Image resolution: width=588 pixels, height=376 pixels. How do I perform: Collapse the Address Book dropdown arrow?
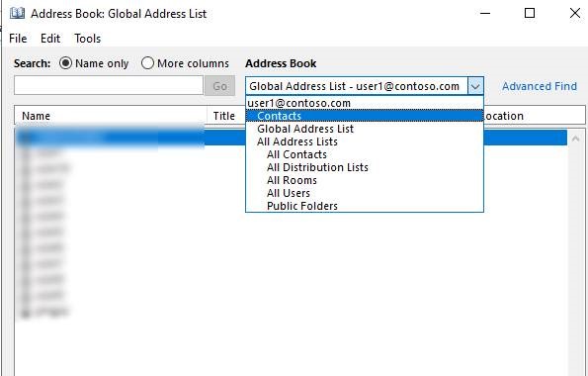(475, 86)
